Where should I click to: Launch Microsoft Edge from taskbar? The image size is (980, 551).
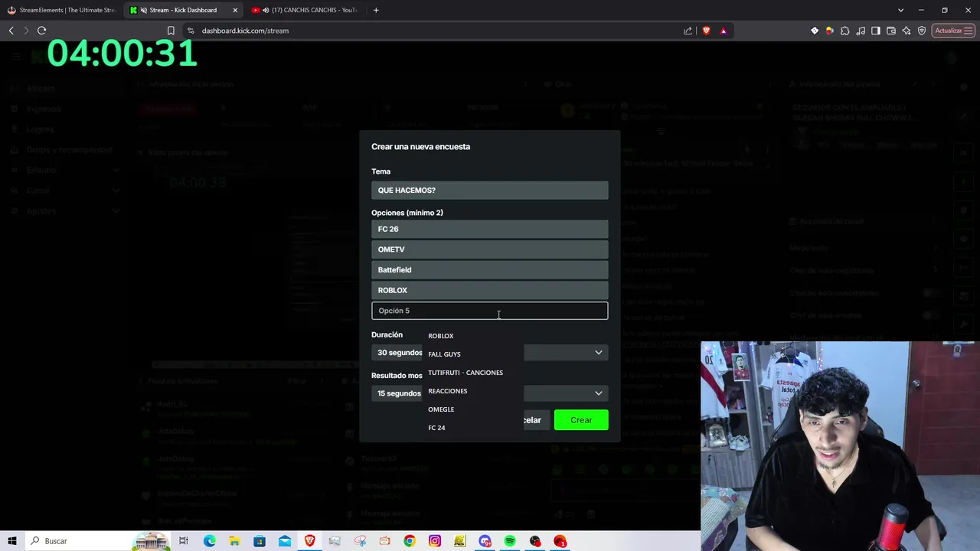tap(210, 541)
